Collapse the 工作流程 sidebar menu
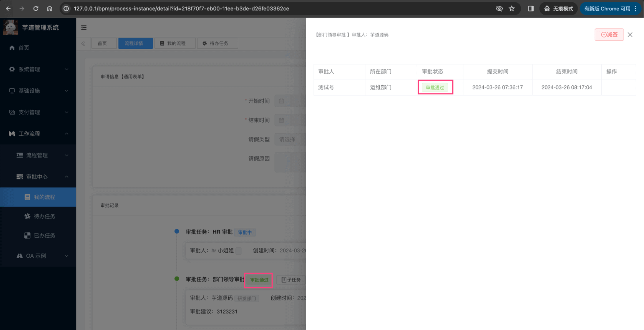Viewport: 644px width, 330px height. tap(38, 134)
